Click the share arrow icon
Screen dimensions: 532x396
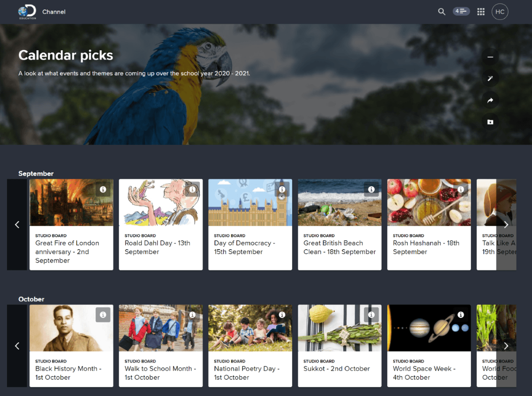490,100
